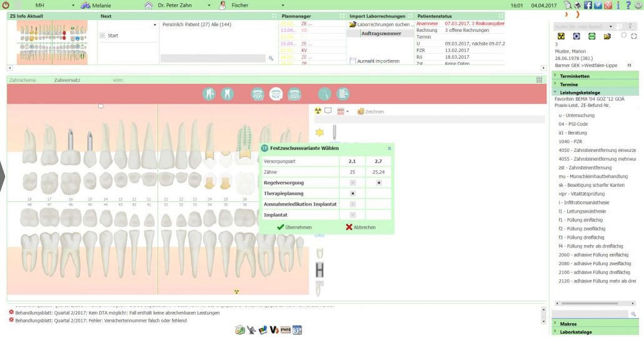Click the Übernehmen button
Image resolution: width=644 pixels, height=337 pixels.
click(x=294, y=227)
